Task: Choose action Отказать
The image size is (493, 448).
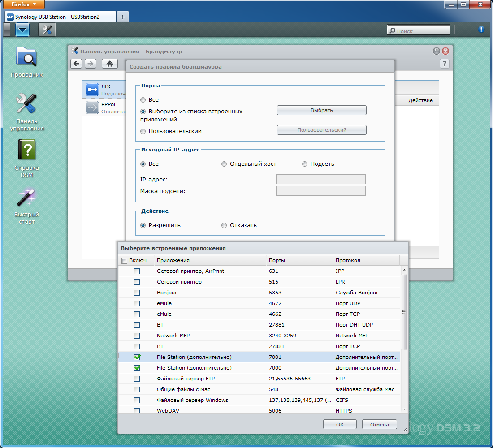Action: click(224, 225)
